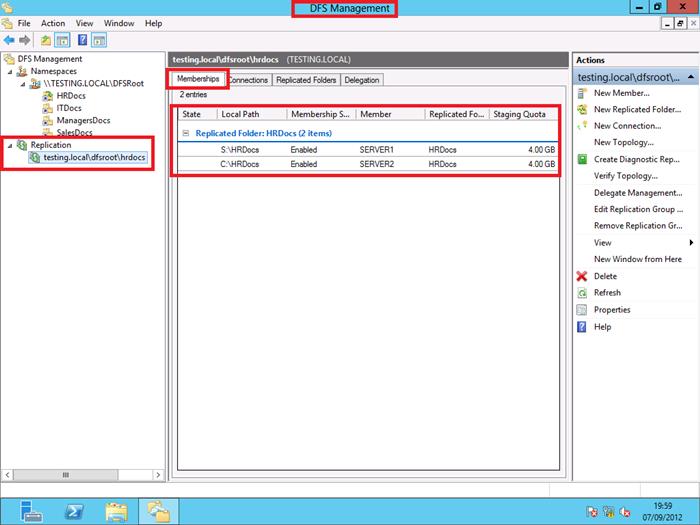Collapse the Namespaces tree node

point(10,71)
